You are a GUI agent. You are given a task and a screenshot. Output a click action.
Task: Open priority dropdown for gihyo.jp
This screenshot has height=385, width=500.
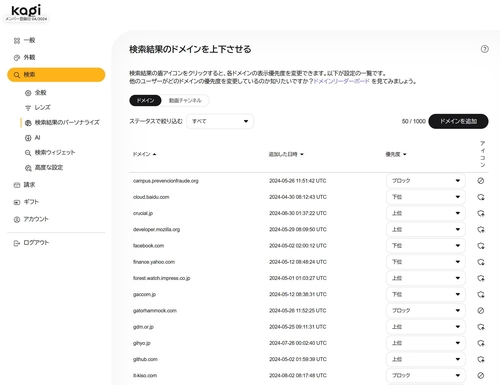coord(426,343)
